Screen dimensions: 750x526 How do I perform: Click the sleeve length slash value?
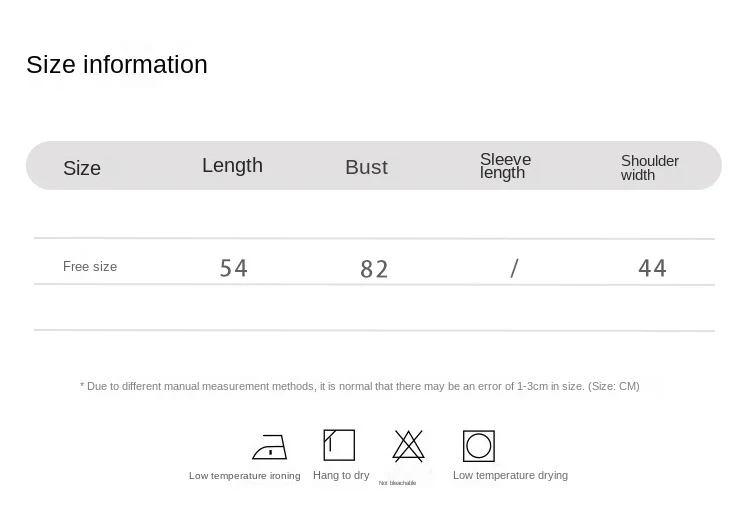[514, 268]
